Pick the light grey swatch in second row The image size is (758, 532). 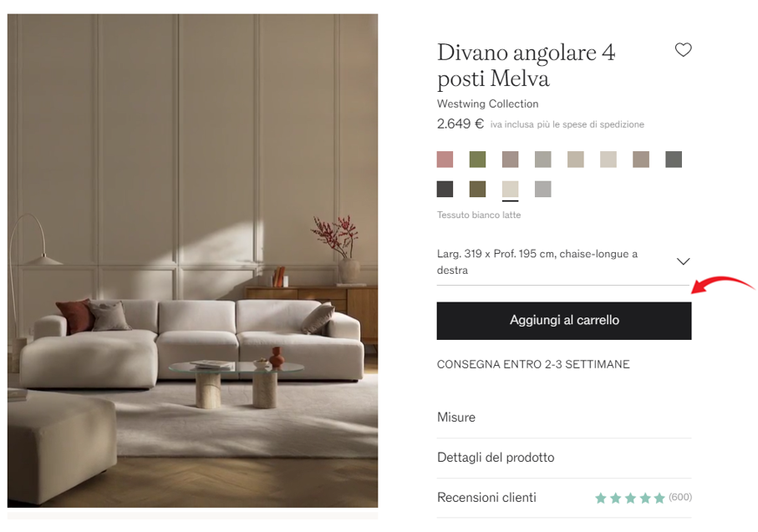click(x=543, y=189)
